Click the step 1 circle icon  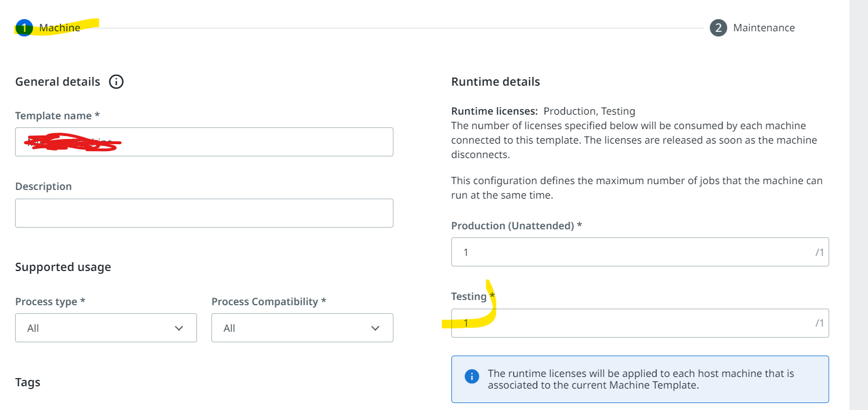coord(24,28)
